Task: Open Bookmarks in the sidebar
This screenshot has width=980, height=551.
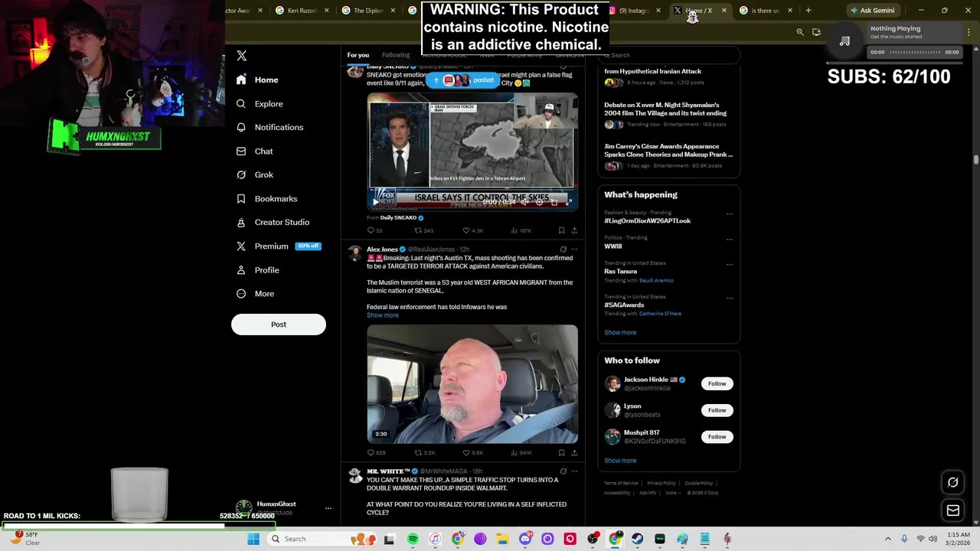Action: (x=266, y=198)
